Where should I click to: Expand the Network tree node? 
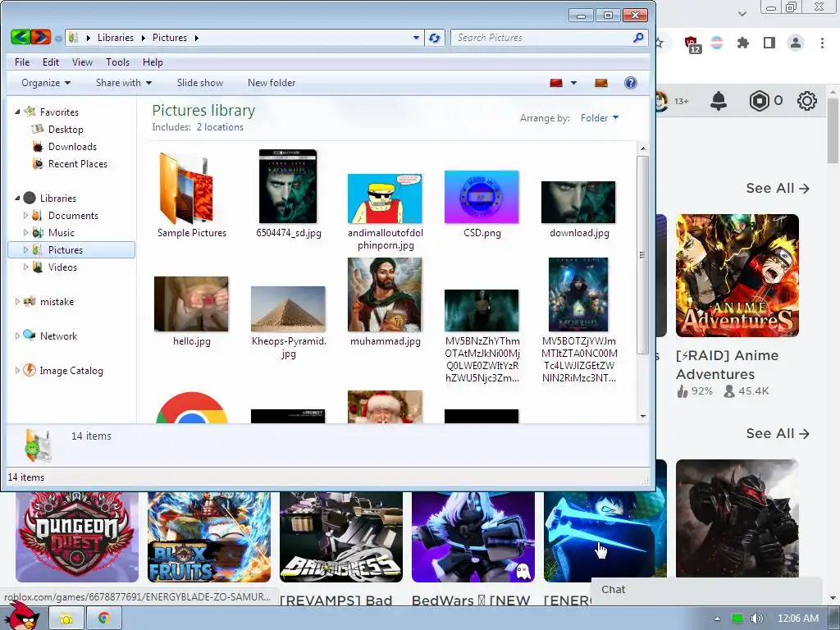(17, 336)
